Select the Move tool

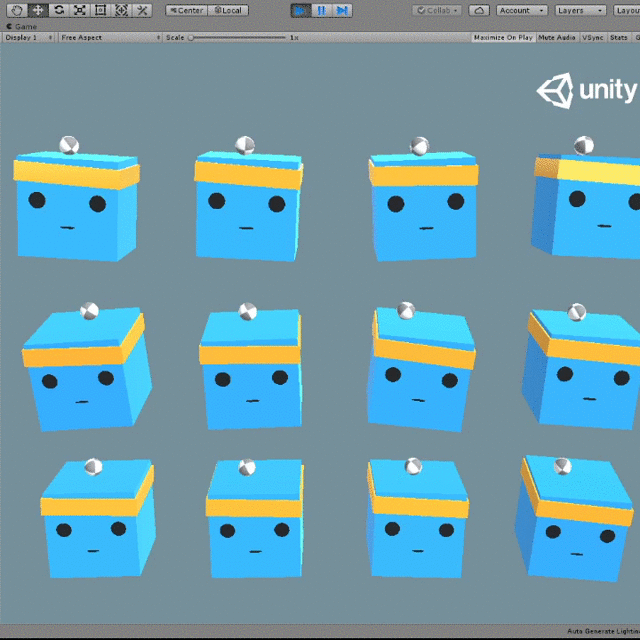[38, 10]
